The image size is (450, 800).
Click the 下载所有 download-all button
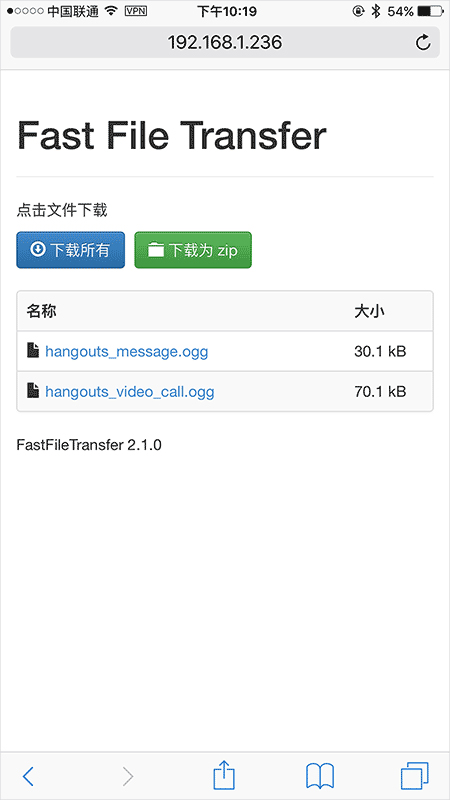70,250
